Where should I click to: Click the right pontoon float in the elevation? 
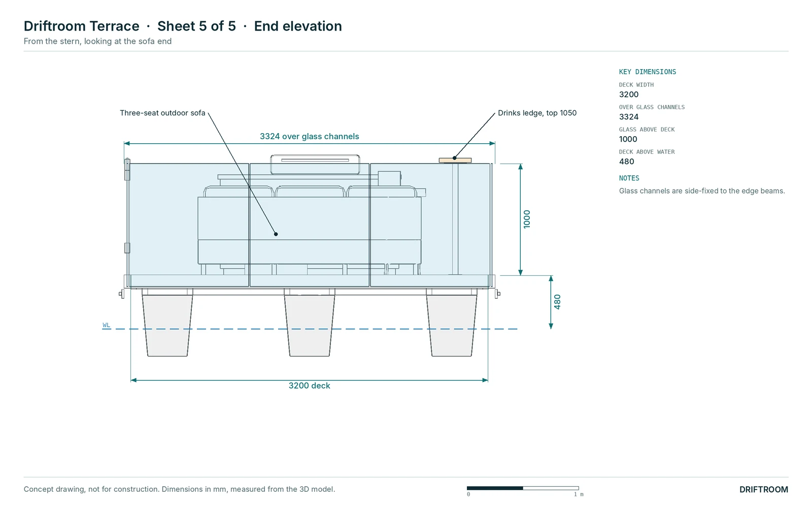pyautogui.click(x=452, y=325)
